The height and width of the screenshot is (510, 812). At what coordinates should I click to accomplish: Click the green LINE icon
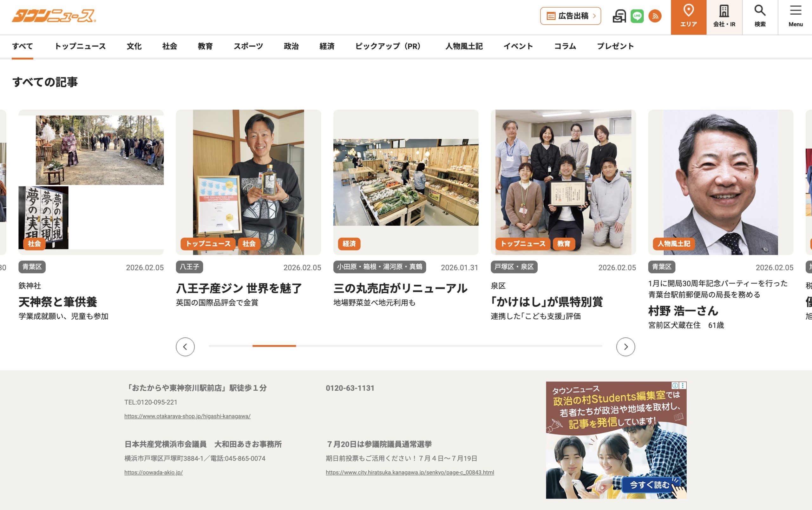(x=637, y=16)
